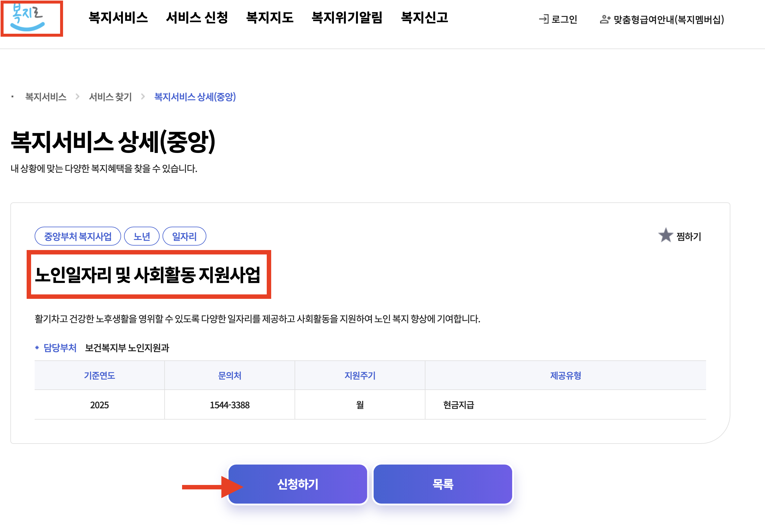The width and height of the screenshot is (765, 532).
Task: Select the 노년 tag
Action: 142,236
